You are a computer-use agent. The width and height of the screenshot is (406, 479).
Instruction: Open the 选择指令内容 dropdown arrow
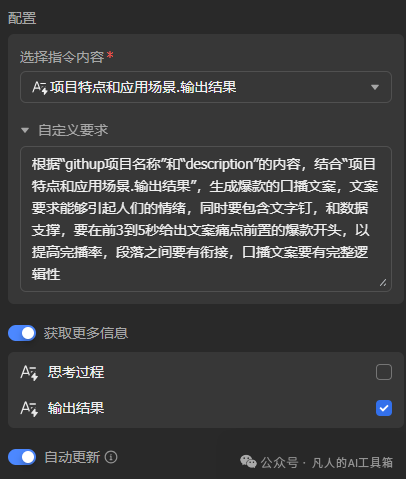375,87
